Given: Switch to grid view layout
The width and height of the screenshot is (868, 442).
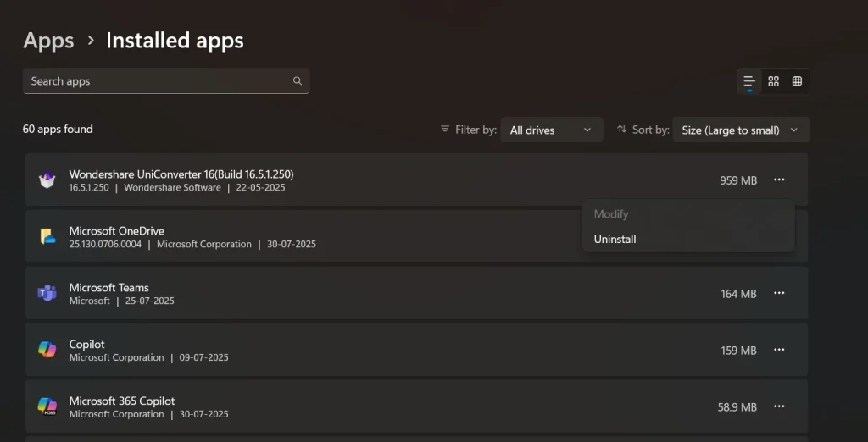Looking at the screenshot, I should pos(773,81).
